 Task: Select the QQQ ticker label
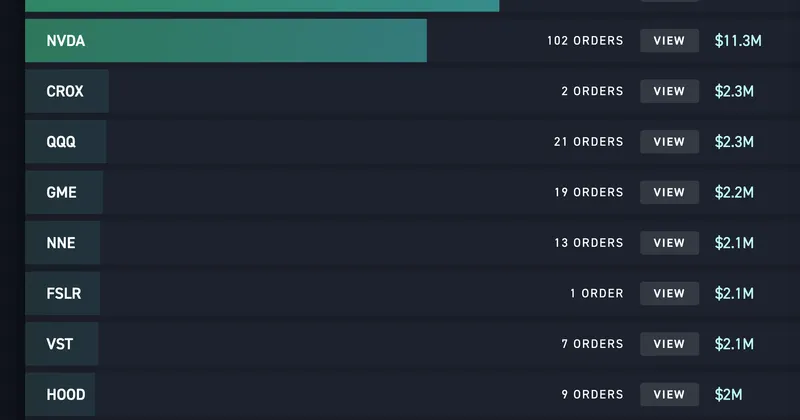(61, 142)
